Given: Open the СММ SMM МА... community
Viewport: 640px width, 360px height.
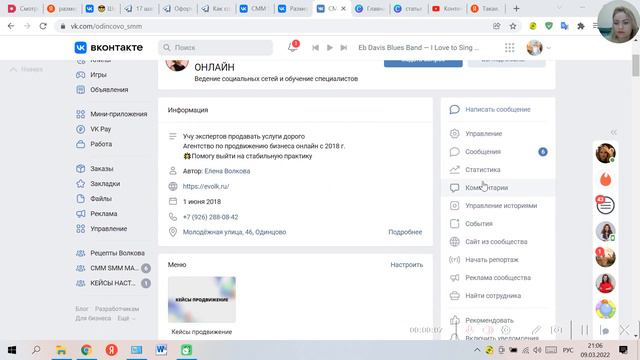Looking at the screenshot, I should click(x=113, y=268).
